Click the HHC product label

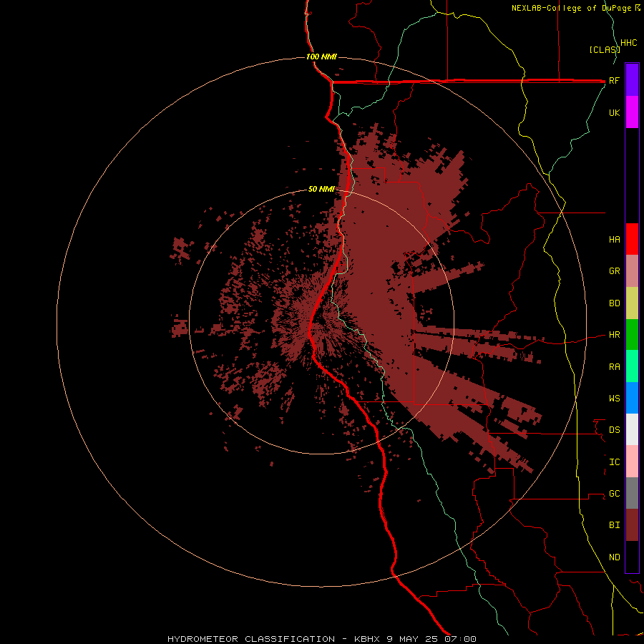(628, 43)
